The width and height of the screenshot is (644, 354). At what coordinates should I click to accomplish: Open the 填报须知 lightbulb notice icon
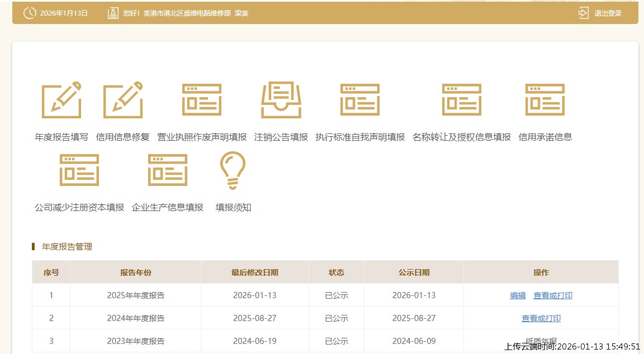click(233, 170)
